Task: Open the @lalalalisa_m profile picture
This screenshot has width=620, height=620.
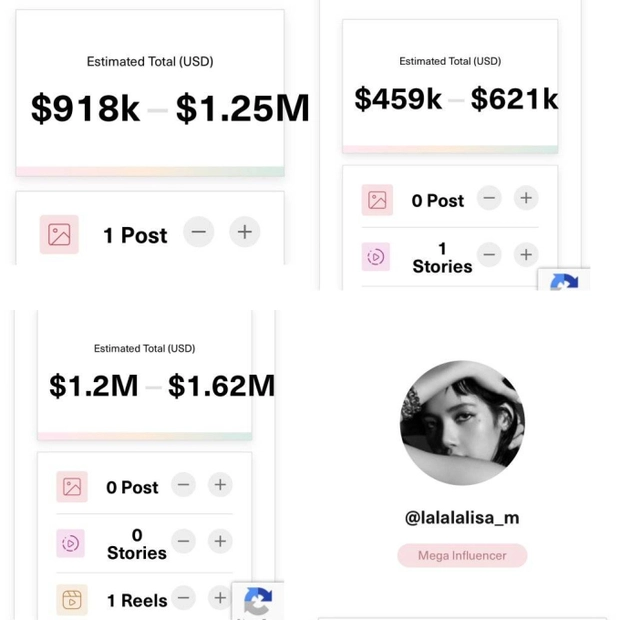Action: [462, 423]
